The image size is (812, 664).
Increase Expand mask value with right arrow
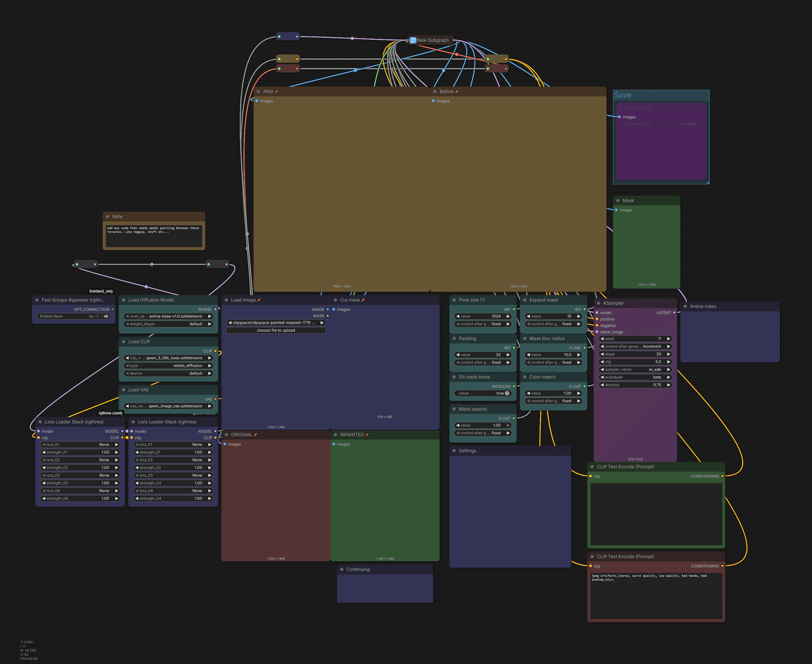[x=579, y=316]
